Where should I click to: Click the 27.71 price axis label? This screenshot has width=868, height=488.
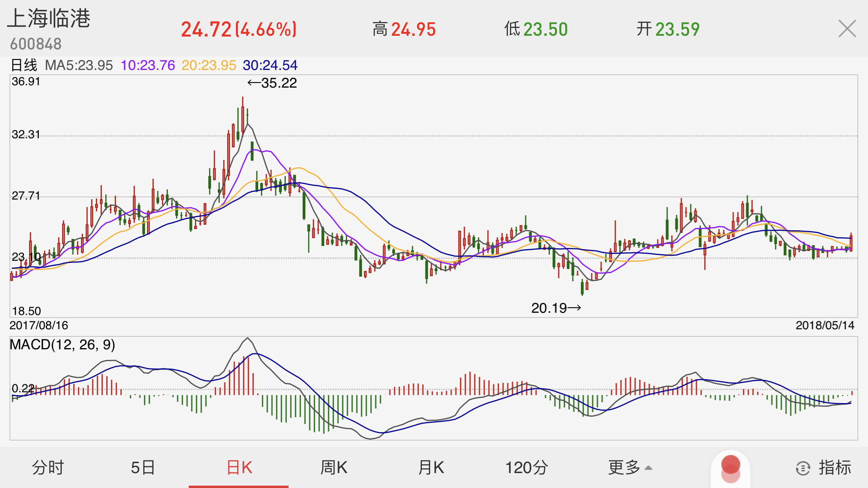pos(26,195)
